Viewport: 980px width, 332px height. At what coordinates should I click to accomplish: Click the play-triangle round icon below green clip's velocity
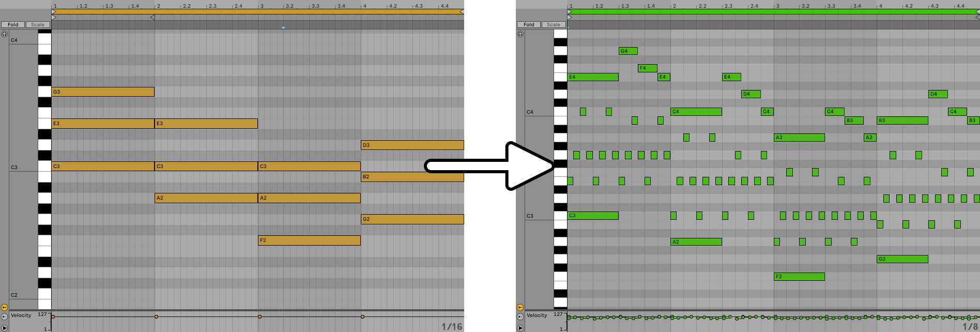tap(520, 328)
